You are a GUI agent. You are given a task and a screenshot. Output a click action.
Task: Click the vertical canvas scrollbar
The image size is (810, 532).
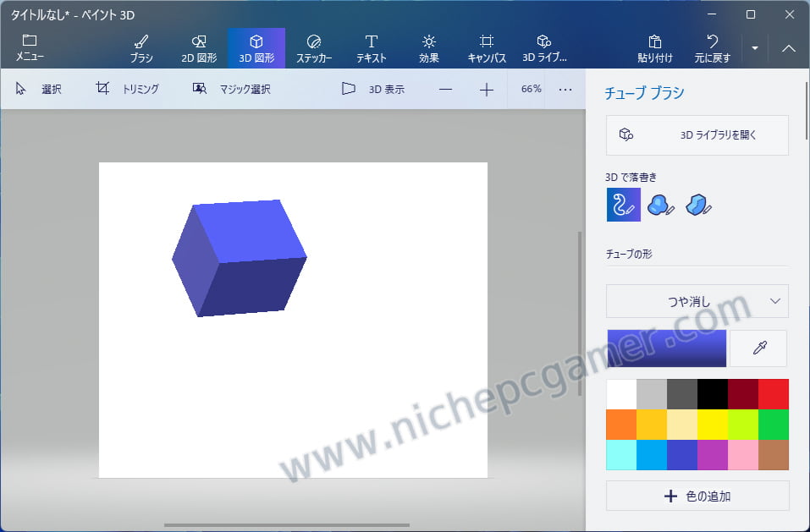tap(580, 314)
